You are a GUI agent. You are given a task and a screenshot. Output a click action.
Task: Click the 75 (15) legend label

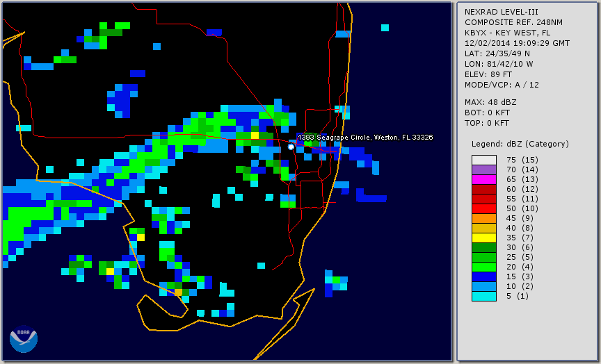pos(522,160)
